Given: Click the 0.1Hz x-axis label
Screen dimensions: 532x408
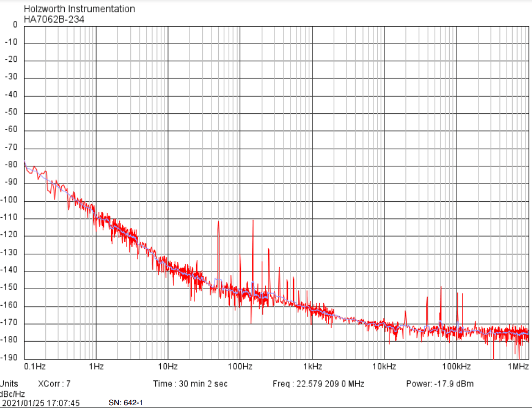Looking at the screenshot, I should (x=35, y=367).
